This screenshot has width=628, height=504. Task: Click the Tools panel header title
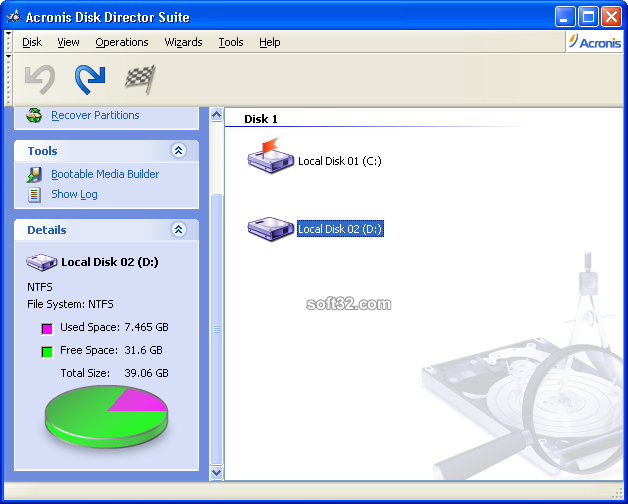click(42, 151)
